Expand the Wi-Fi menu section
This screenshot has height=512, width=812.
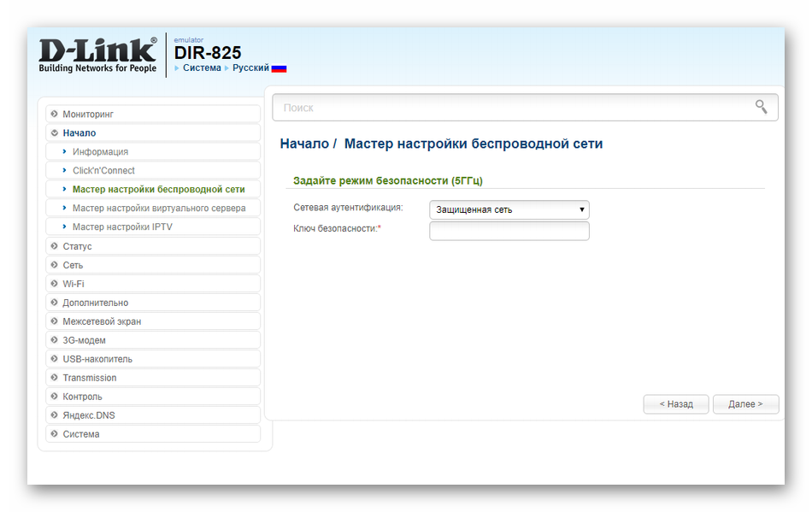(x=73, y=284)
